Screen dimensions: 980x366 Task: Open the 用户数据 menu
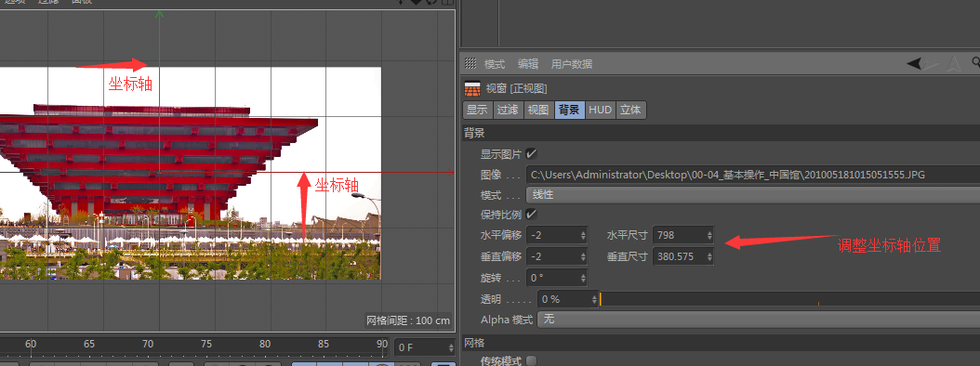[571, 64]
